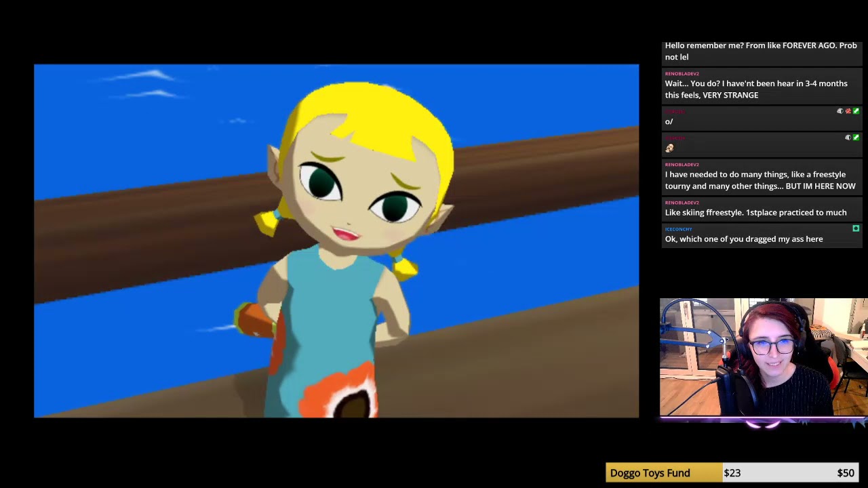
Task: Click the grey badge on the "o/" message
Action: pos(840,111)
